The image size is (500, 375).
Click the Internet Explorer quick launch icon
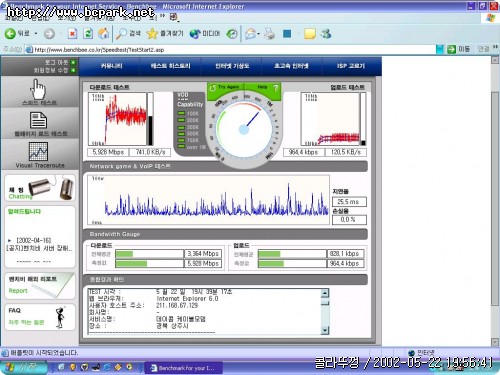[x=107, y=367]
